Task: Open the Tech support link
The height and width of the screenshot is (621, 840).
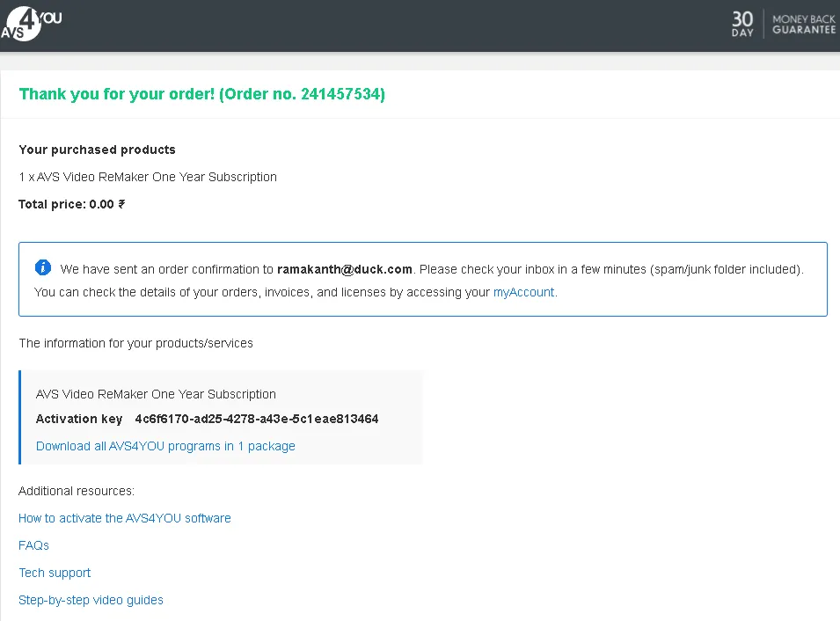Action: pos(55,573)
